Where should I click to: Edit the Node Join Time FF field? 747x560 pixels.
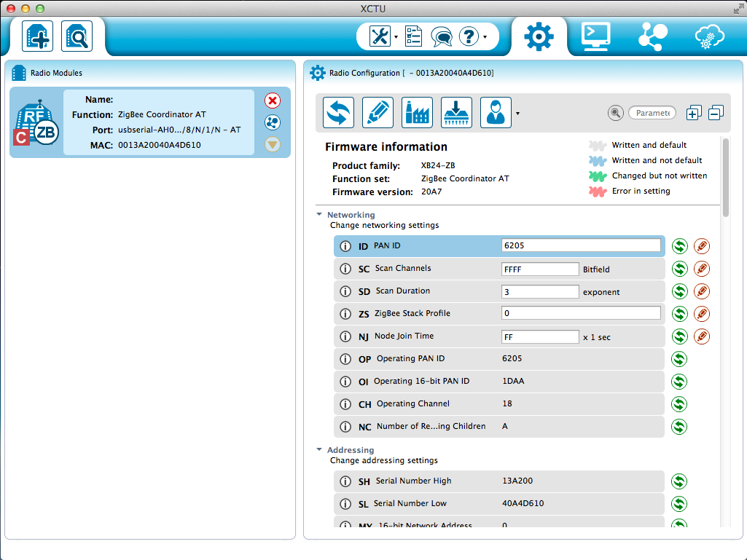(x=540, y=336)
